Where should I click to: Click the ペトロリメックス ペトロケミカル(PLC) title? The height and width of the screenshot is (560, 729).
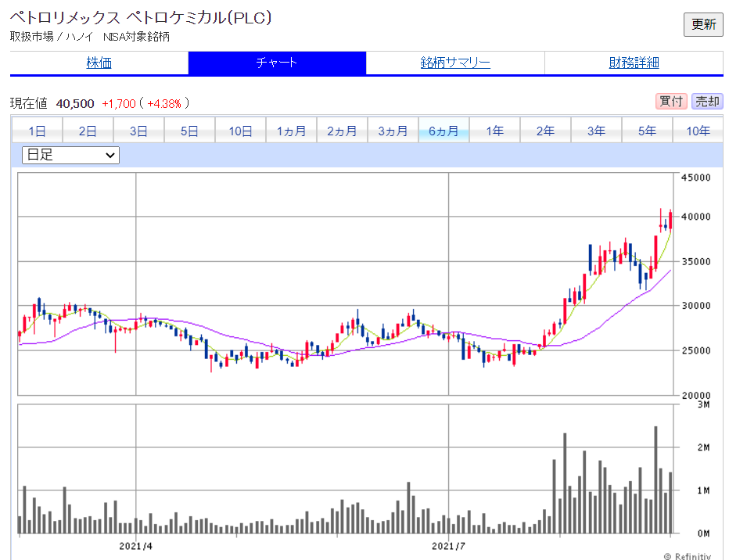click(x=141, y=18)
